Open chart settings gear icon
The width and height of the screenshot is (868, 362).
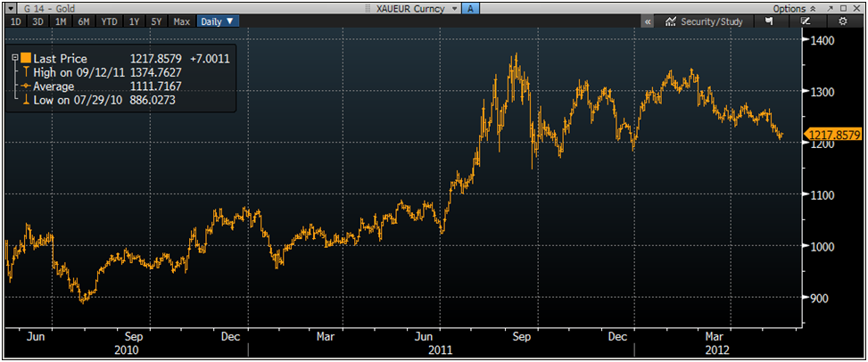pyautogui.click(x=843, y=21)
